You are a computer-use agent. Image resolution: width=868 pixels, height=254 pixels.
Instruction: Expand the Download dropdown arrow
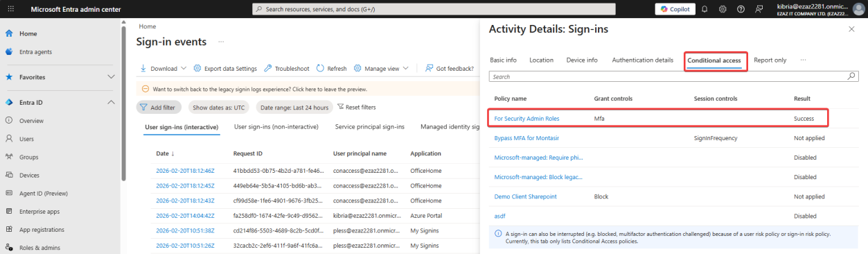point(184,69)
